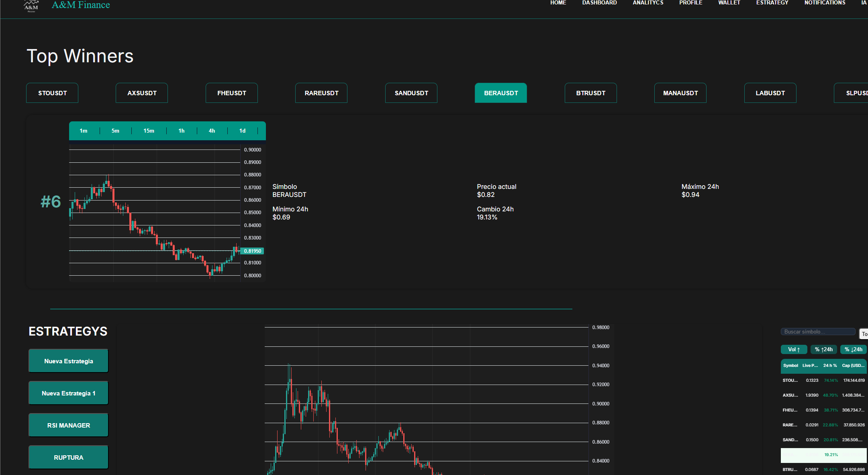The width and height of the screenshot is (868, 475).
Task: Open the STOUSDT top winner
Action: pos(52,93)
